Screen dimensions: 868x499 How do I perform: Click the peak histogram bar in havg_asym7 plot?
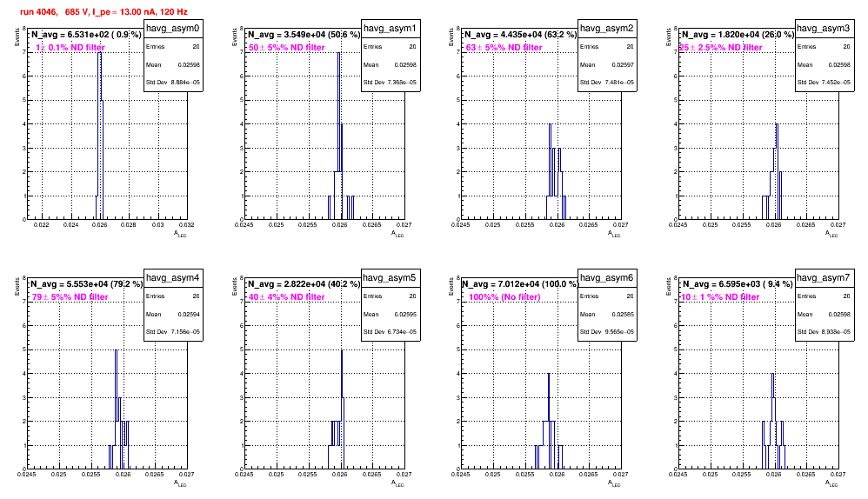click(773, 421)
